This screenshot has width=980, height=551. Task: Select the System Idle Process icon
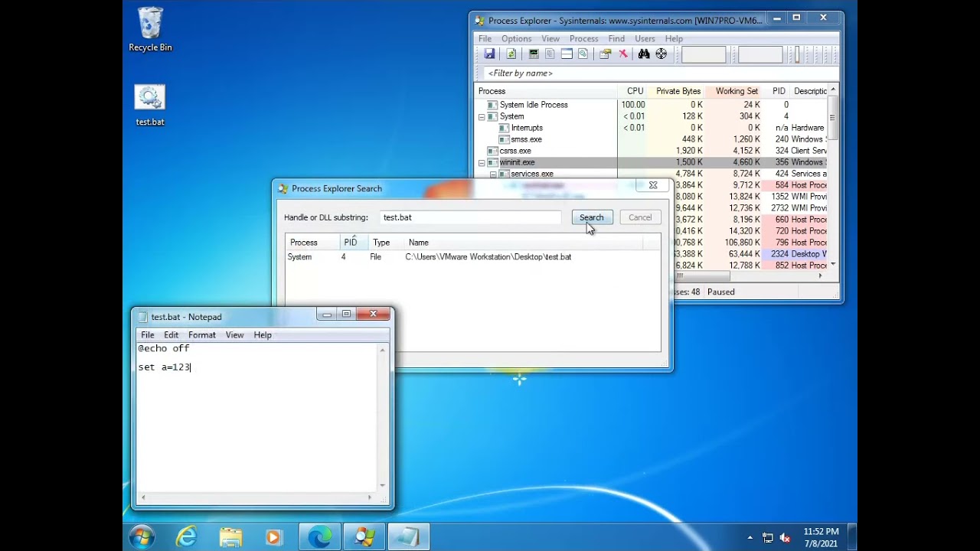(493, 105)
